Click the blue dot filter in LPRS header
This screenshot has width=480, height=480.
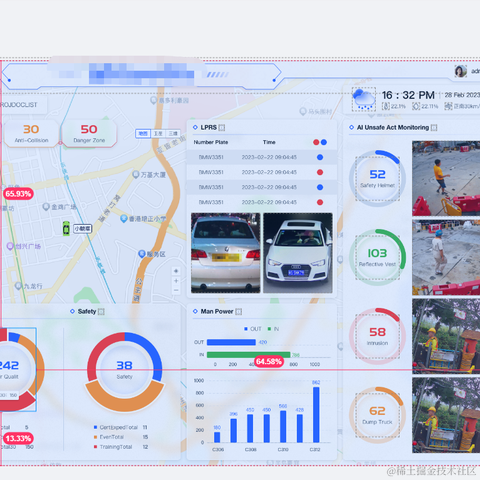(x=324, y=142)
